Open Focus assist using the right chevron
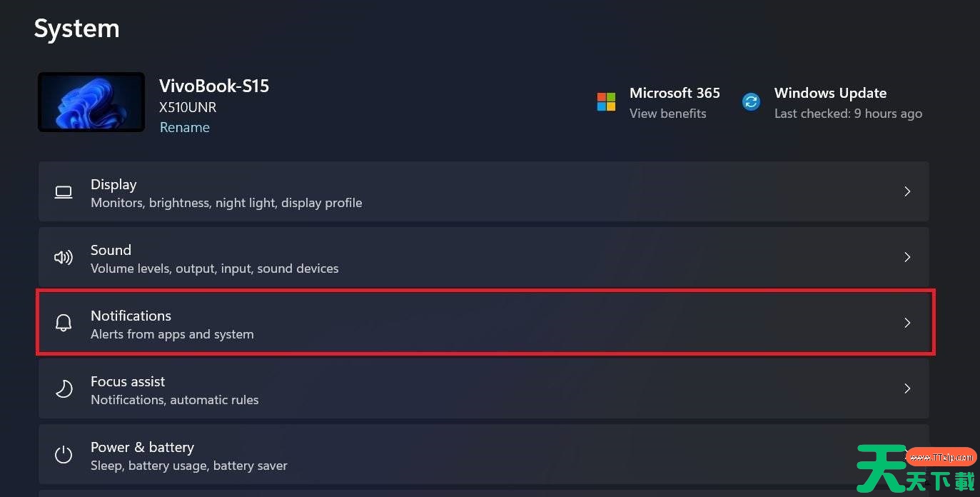This screenshot has height=497, width=980. pos(907,388)
